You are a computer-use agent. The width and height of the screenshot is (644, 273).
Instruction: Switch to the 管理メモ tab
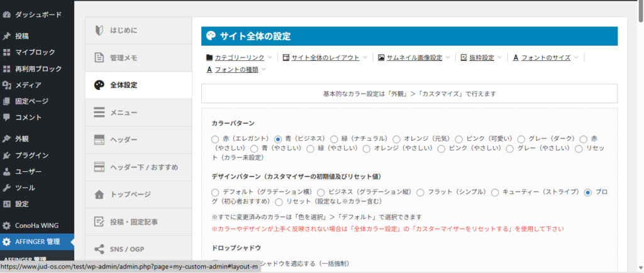point(138,58)
